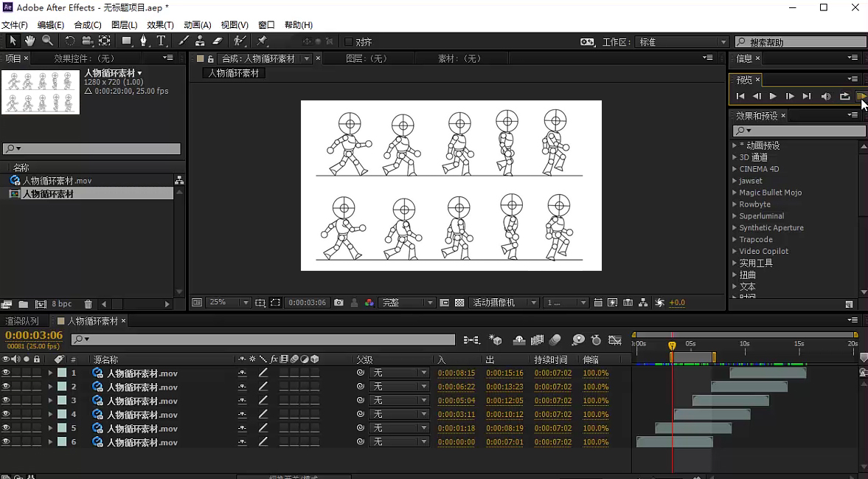Switch to the 渲染队列 tab
The height and width of the screenshot is (479, 868).
(22, 321)
